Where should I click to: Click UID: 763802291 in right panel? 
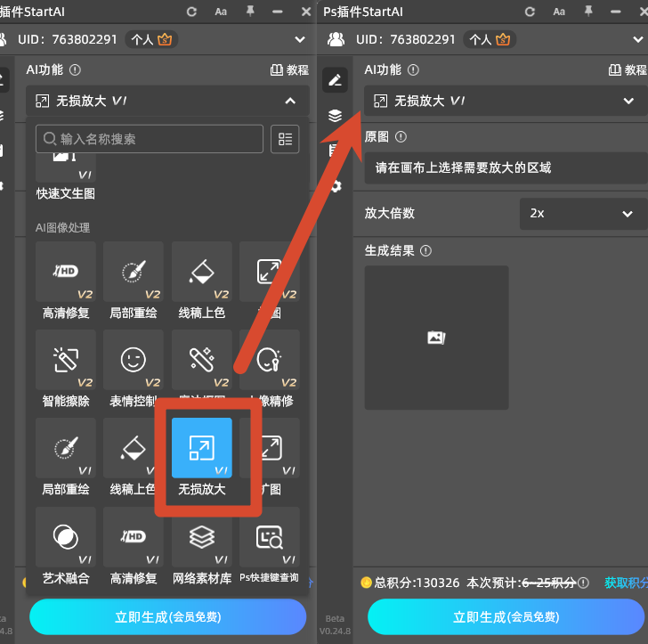coord(405,39)
